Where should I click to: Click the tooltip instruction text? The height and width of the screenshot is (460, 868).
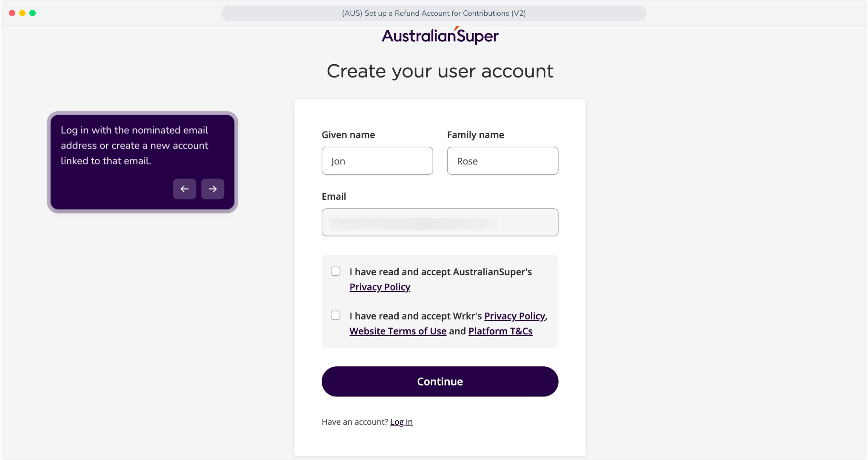(134, 145)
